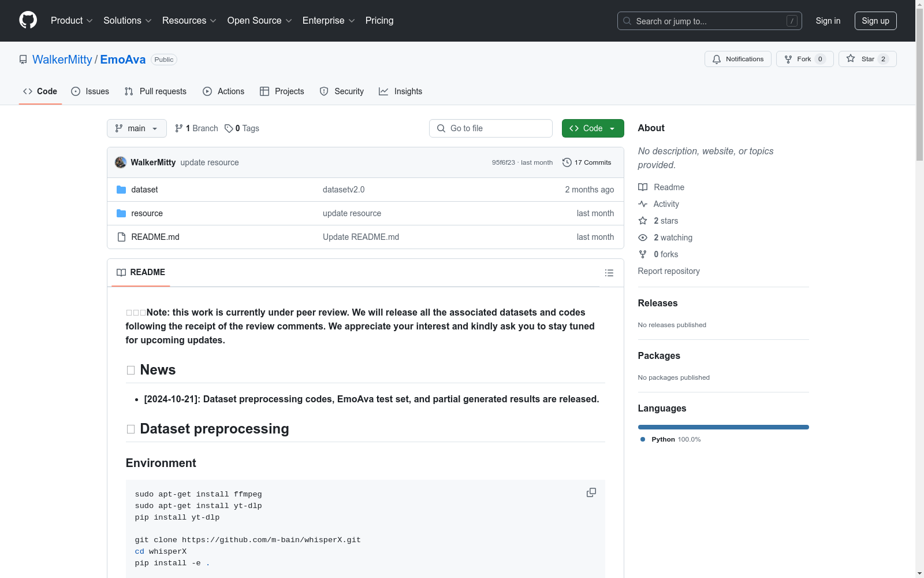
Task: Open the datasetv2.0 commit message
Action: [344, 190]
